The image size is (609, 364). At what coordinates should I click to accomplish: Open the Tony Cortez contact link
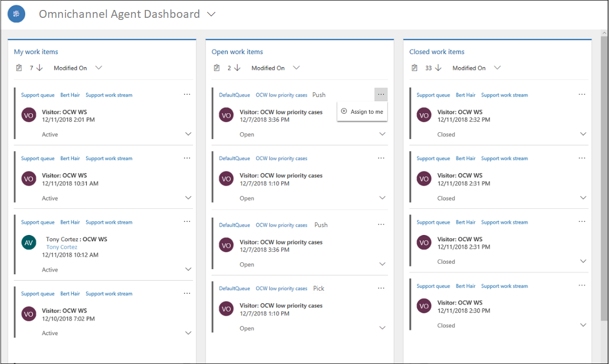[61, 247]
